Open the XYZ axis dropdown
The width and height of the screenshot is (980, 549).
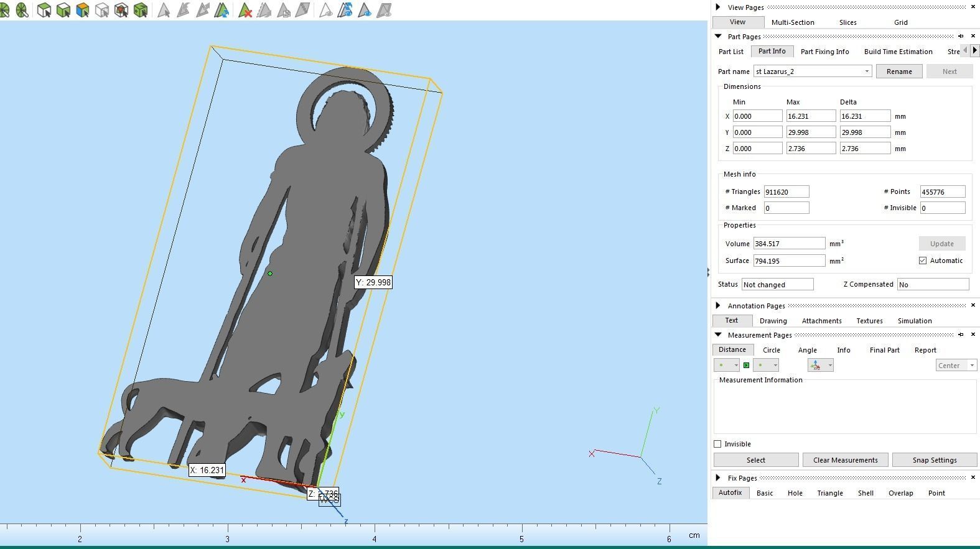830,365
